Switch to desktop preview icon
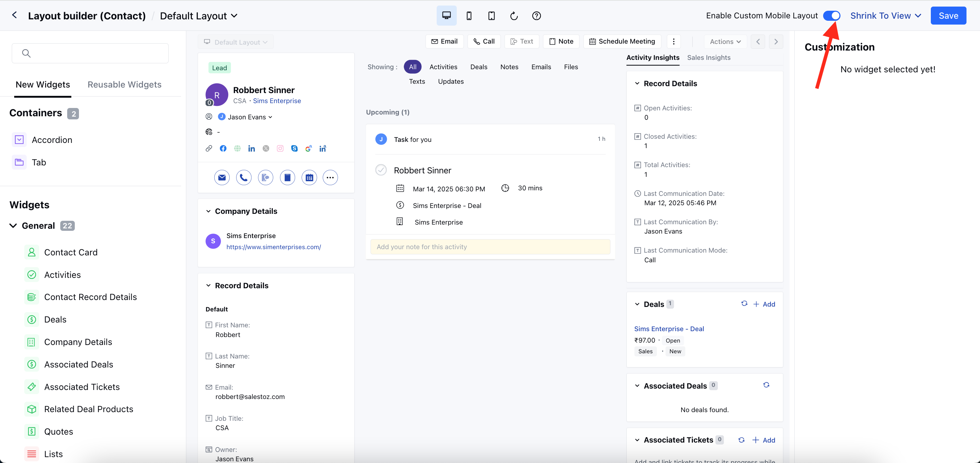 [x=446, y=16]
